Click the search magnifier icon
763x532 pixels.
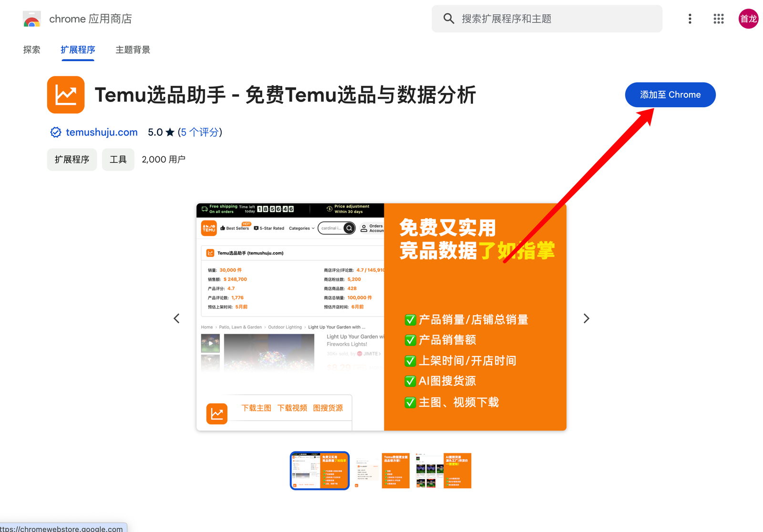pyautogui.click(x=448, y=19)
